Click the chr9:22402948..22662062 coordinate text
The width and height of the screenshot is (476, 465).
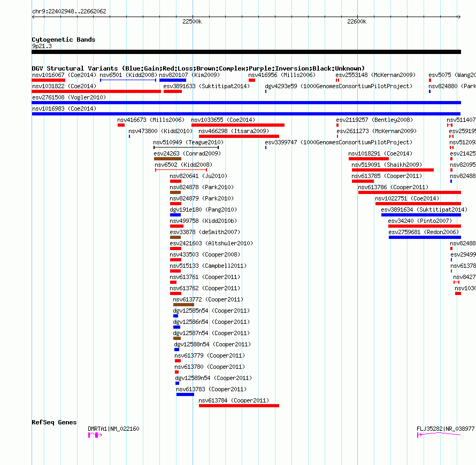point(69,11)
